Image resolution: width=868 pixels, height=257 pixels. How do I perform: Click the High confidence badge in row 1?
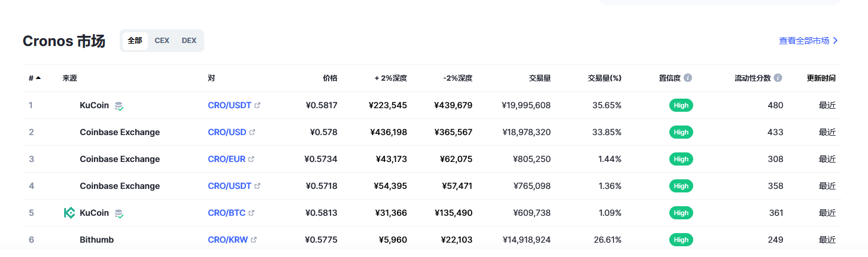pos(681,105)
